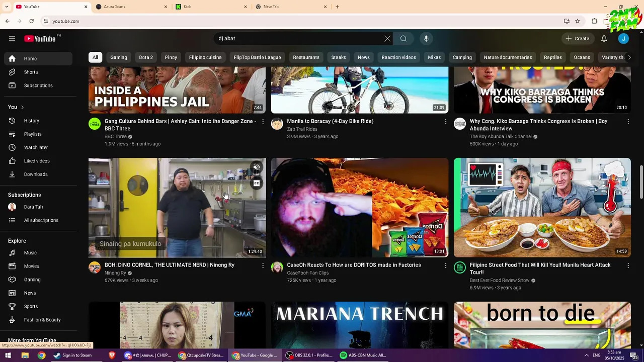Select the FlipTop Battle League chip
Screen dimensions: 644x362
tap(257, 57)
